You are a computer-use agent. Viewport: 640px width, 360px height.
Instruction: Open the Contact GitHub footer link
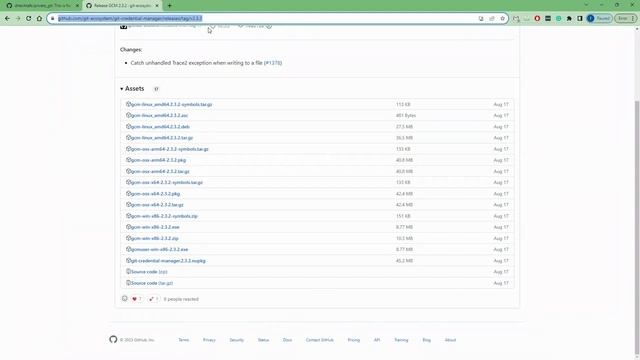pos(320,340)
